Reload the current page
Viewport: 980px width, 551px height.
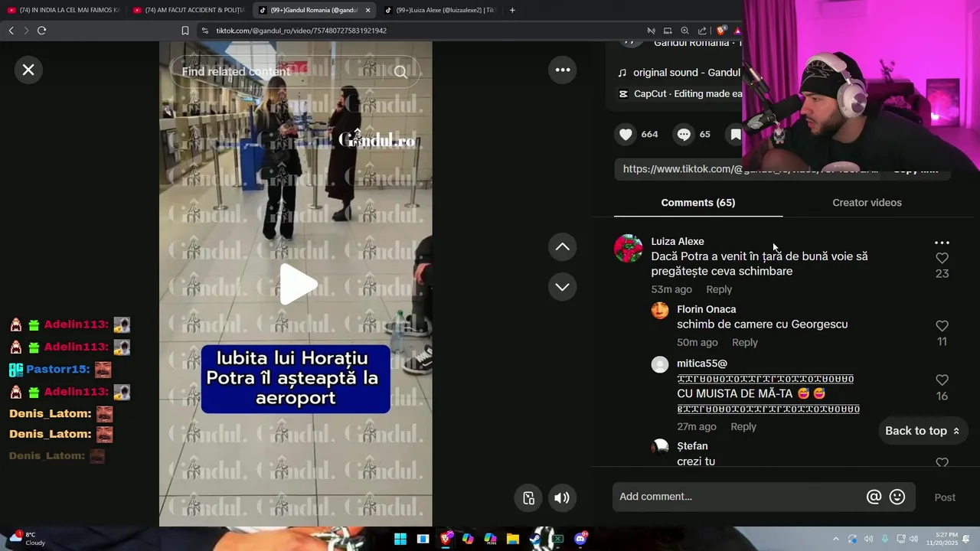[41, 31]
